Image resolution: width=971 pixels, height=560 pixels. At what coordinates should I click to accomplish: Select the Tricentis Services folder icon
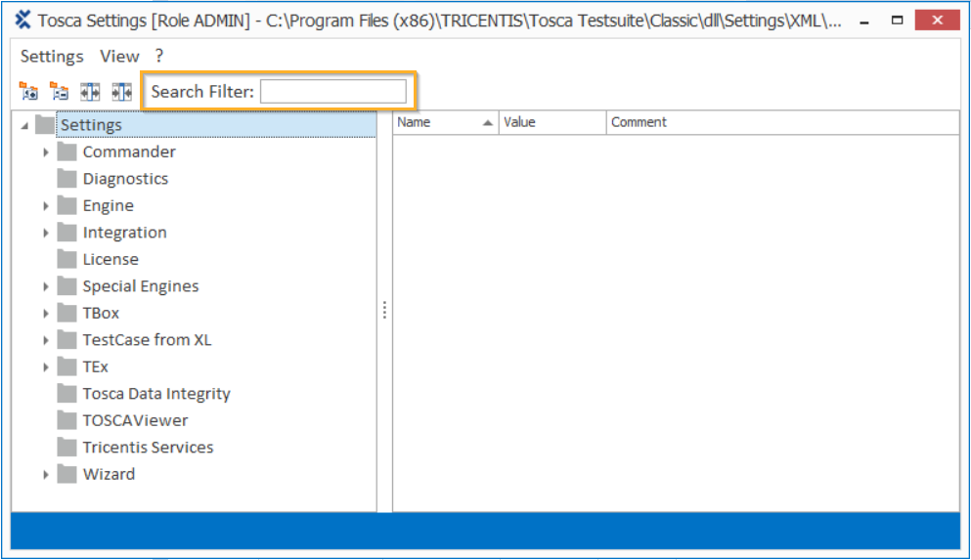pyautogui.click(x=66, y=447)
